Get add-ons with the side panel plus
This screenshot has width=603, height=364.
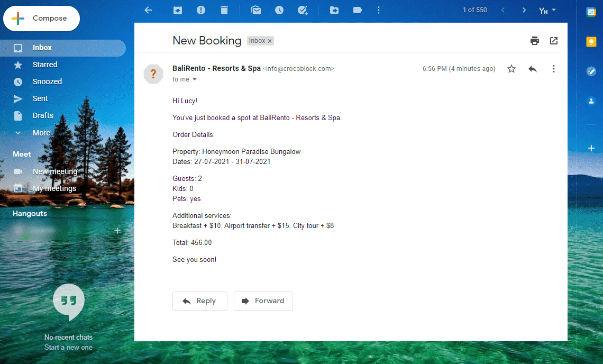[591, 148]
